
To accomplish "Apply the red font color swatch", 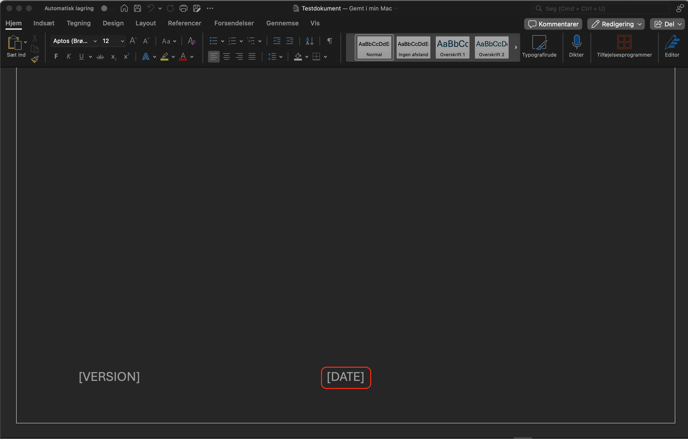I will pos(183,57).
